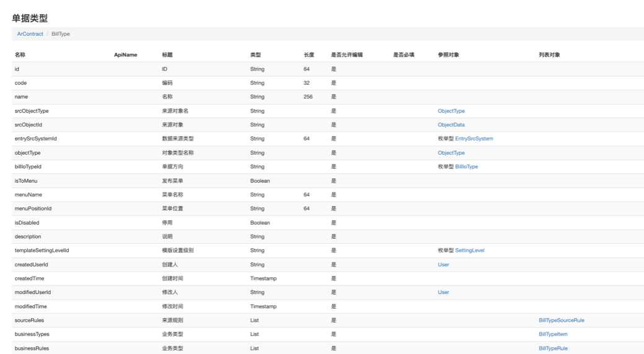Screen dimensions: 644x354
Task: Open the BillTypeItem list object link
Action: 553,334
